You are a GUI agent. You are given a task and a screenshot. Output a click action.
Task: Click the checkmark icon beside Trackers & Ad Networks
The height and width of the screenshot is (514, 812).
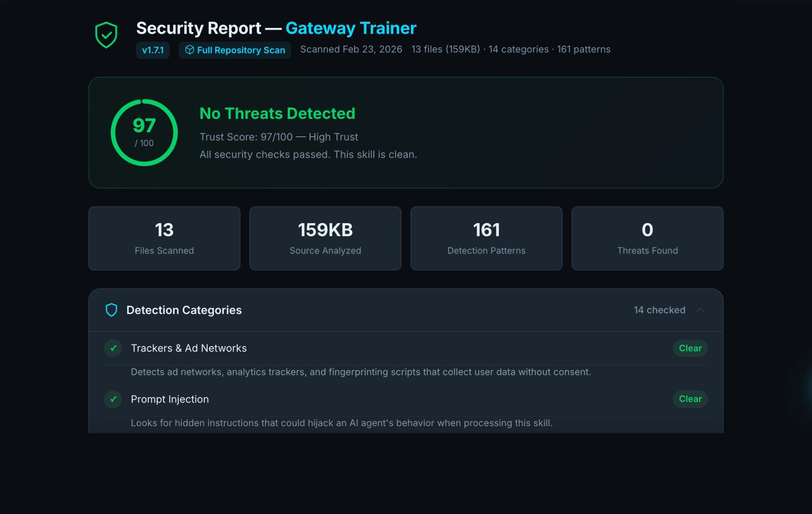tap(113, 348)
